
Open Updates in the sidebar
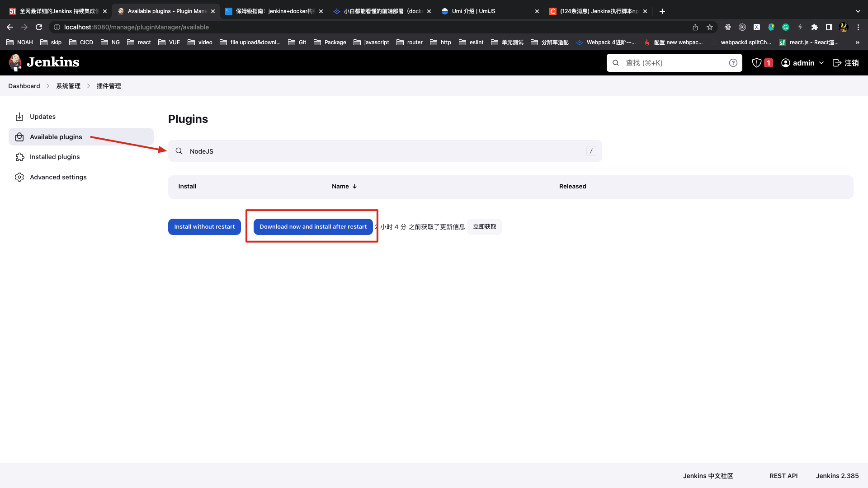point(42,117)
